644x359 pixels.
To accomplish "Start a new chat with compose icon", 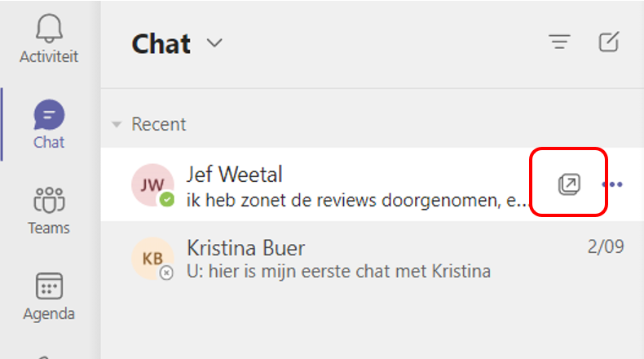I will click(609, 42).
